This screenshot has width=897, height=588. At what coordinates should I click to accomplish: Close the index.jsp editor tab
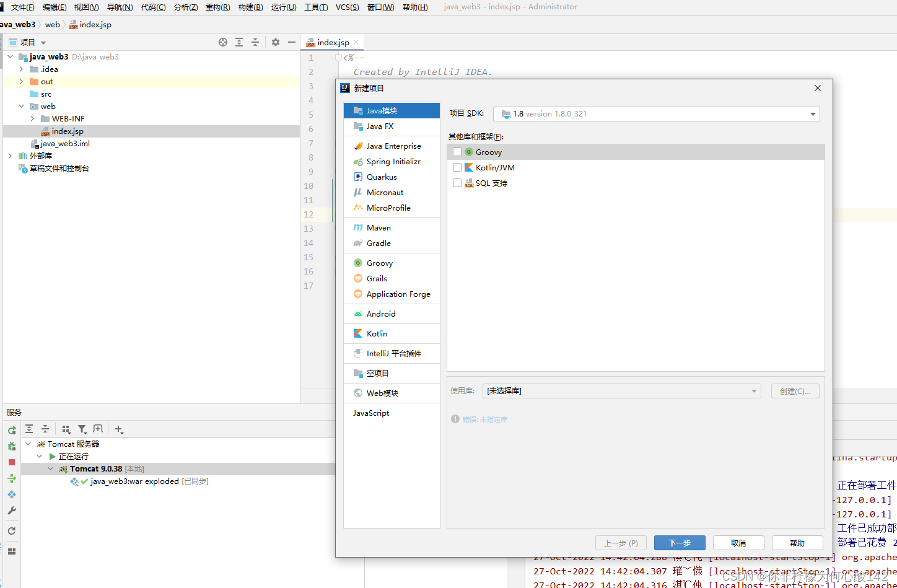pos(356,42)
